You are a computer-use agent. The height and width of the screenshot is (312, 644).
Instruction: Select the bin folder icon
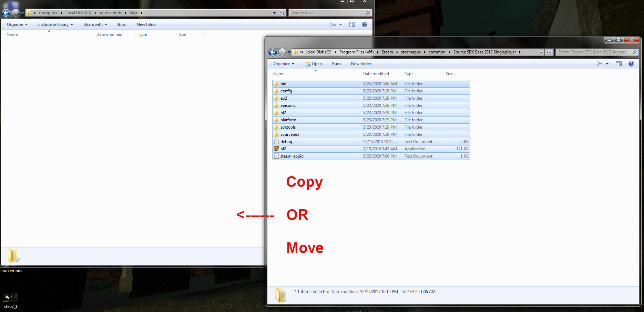(x=276, y=84)
